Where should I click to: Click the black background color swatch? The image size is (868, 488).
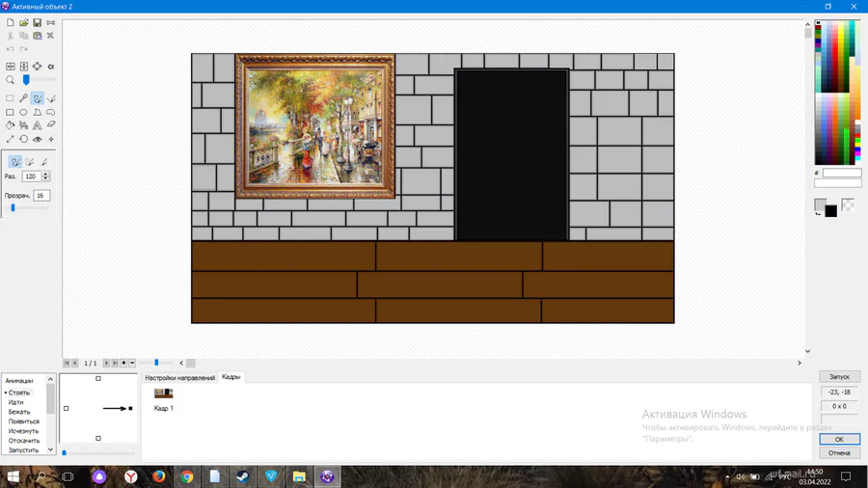[831, 211]
